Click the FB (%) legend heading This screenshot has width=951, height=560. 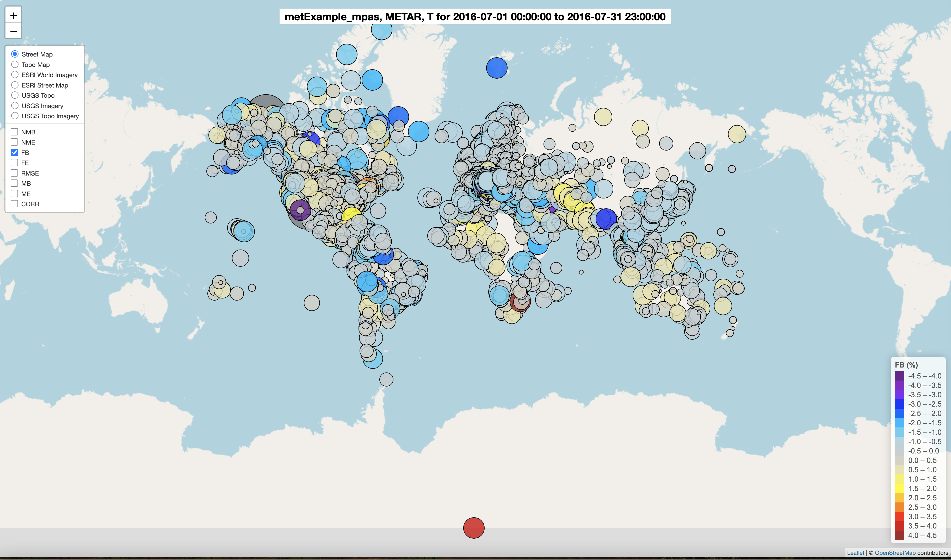[x=906, y=365]
